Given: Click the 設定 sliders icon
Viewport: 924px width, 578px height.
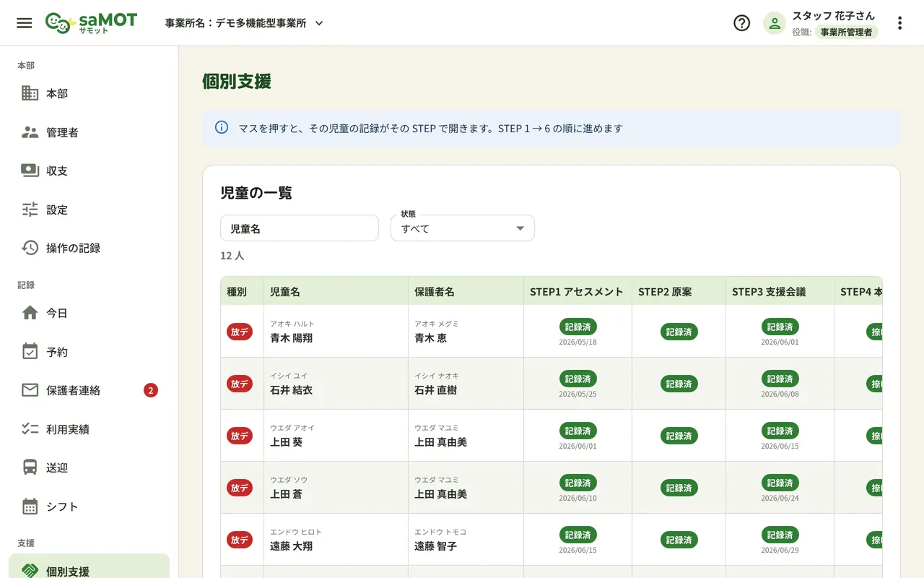Looking at the screenshot, I should tap(30, 210).
